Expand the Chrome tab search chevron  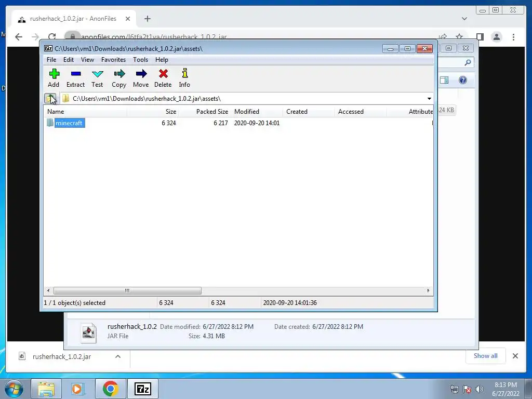[464, 19]
